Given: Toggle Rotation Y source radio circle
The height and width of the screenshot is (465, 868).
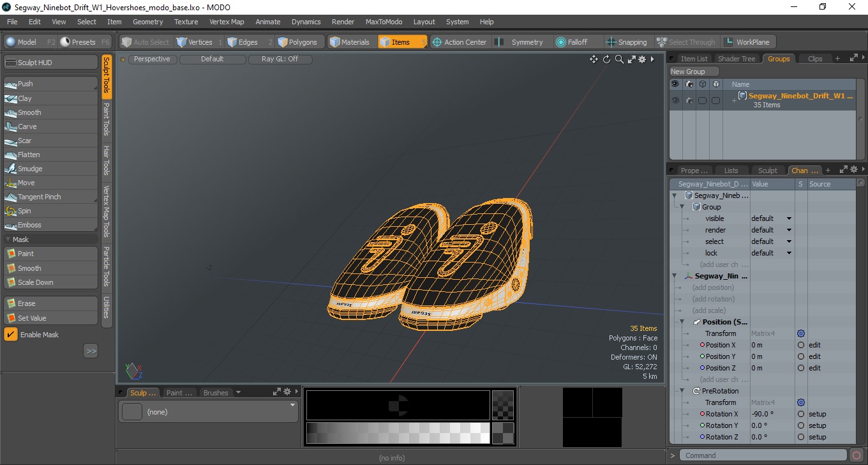Looking at the screenshot, I should click(801, 425).
